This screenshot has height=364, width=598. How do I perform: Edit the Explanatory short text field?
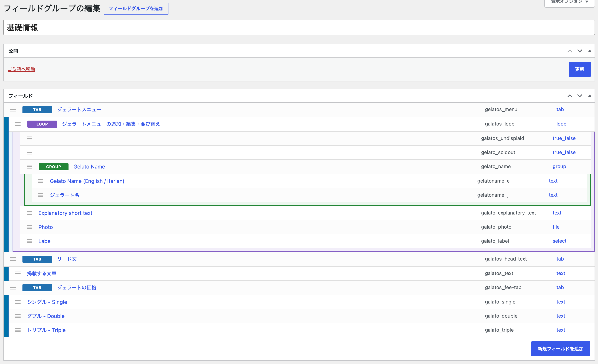point(65,213)
